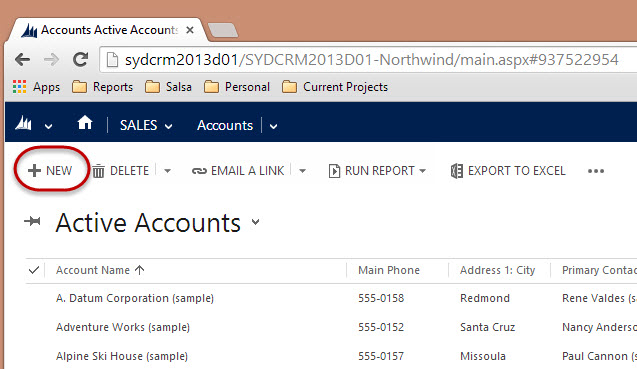Click the Redmond city cell
Image resolution: width=637 pixels, height=369 pixels.
485,298
